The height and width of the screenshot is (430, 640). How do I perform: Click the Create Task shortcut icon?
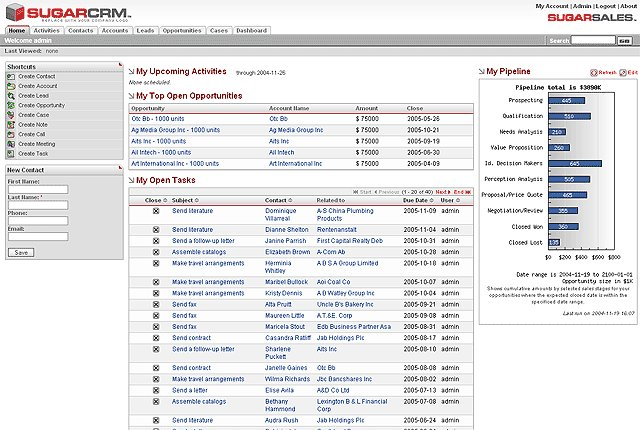(11, 154)
